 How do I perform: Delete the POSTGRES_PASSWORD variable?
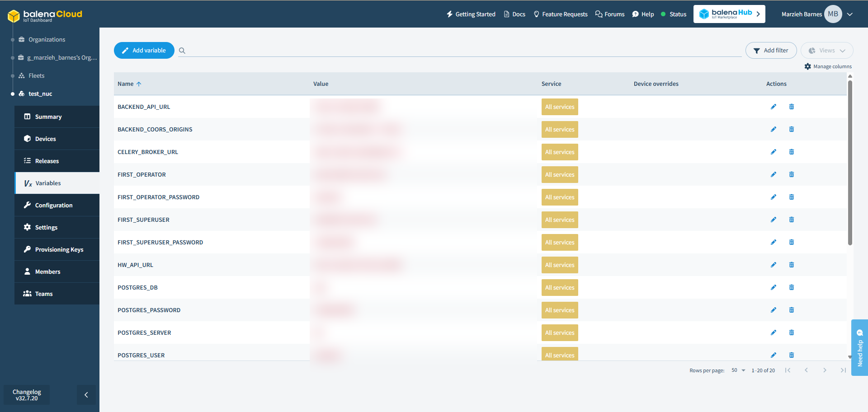tap(792, 310)
